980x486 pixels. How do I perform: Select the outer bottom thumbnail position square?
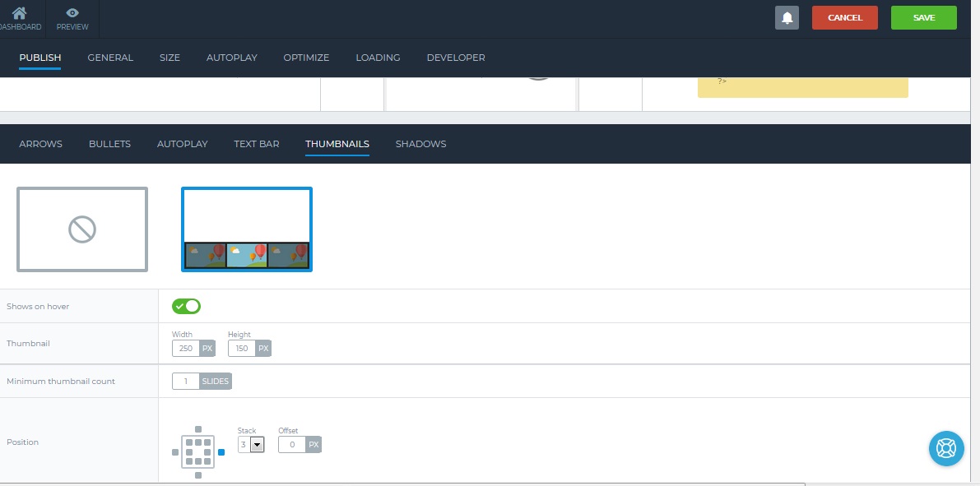pyautogui.click(x=198, y=475)
